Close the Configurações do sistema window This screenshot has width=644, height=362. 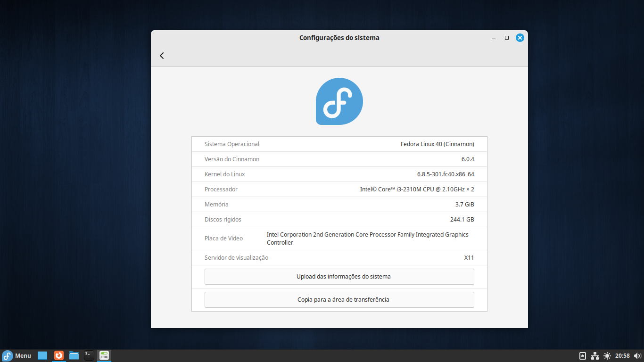coord(520,38)
